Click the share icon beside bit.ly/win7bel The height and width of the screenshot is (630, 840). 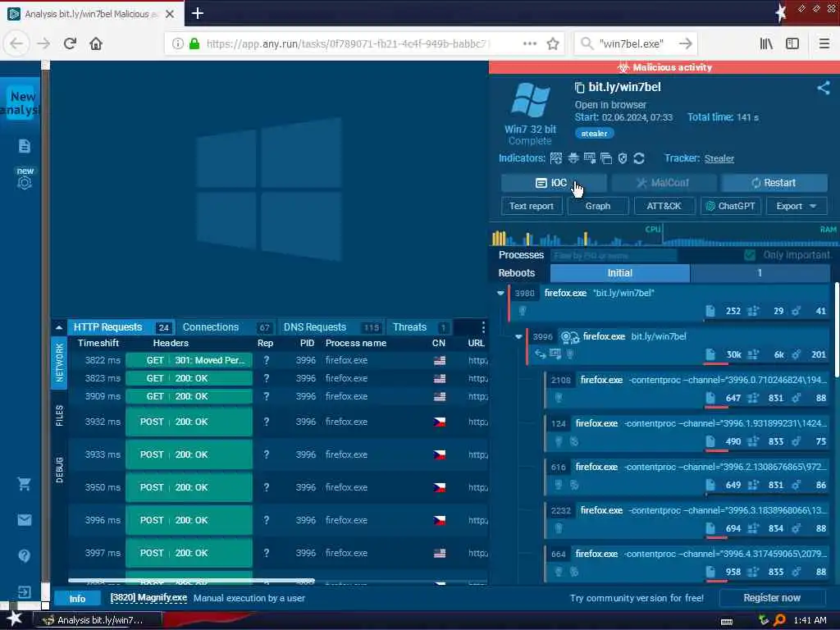tap(824, 88)
